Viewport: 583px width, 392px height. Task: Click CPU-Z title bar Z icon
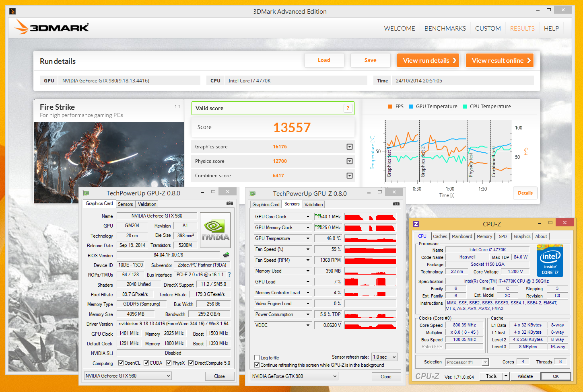click(416, 224)
